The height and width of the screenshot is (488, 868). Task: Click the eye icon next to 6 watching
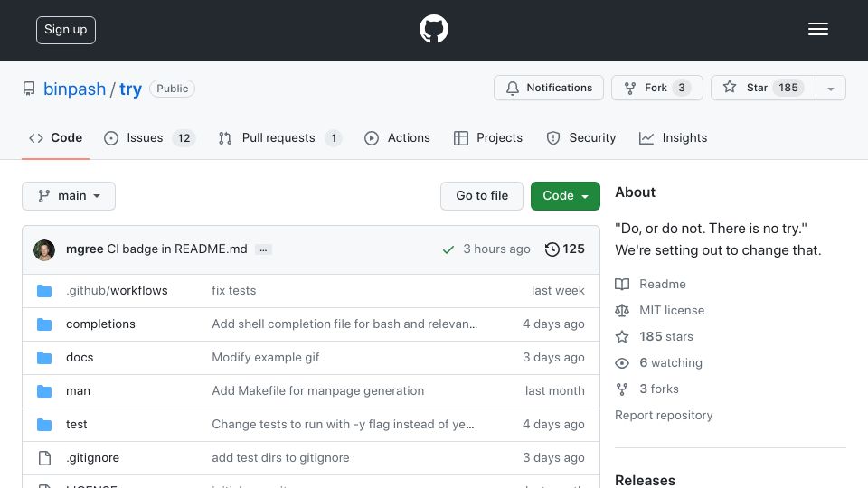pyautogui.click(x=622, y=363)
